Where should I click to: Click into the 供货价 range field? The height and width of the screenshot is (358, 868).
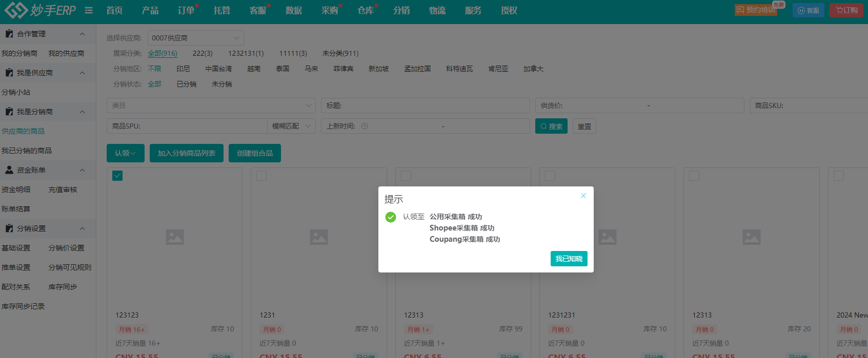pos(640,106)
